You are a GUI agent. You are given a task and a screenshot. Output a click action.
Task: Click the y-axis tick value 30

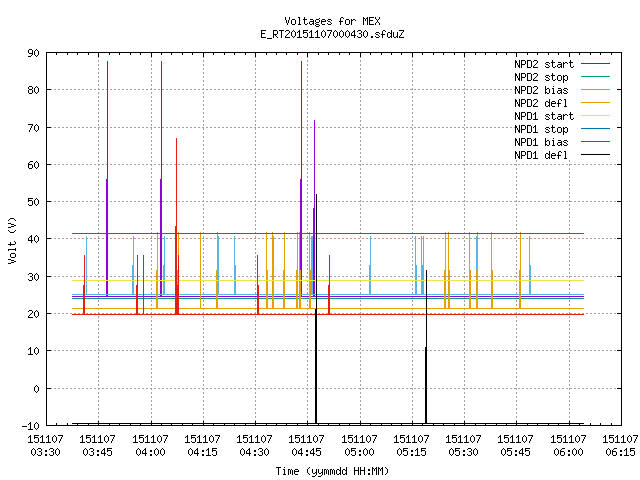(33, 277)
